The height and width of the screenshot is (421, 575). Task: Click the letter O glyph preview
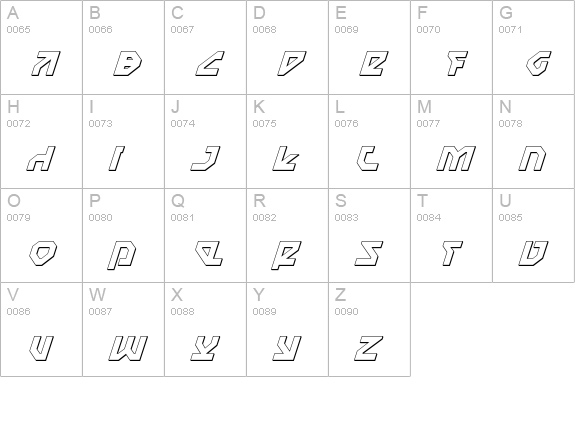[43, 253]
